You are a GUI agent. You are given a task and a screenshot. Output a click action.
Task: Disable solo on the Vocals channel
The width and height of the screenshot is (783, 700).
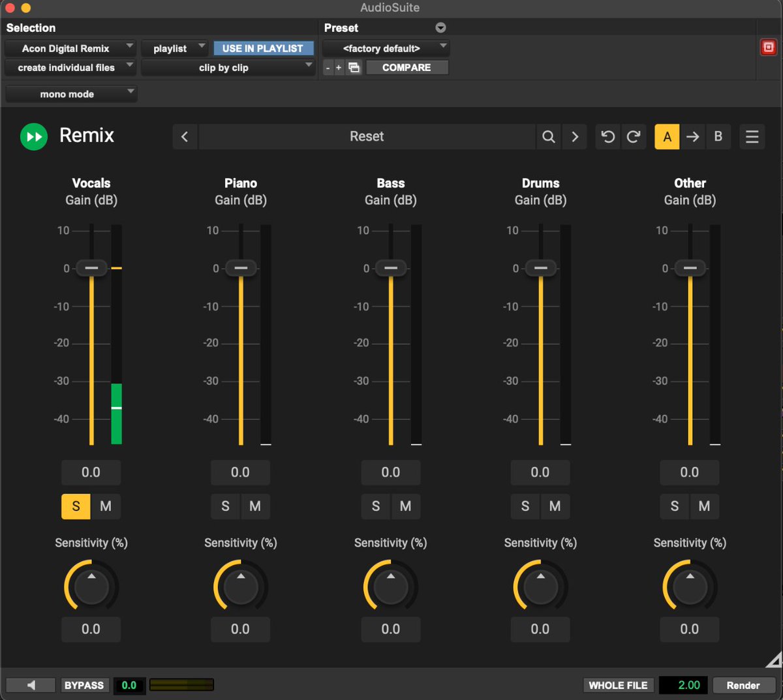[x=76, y=506]
